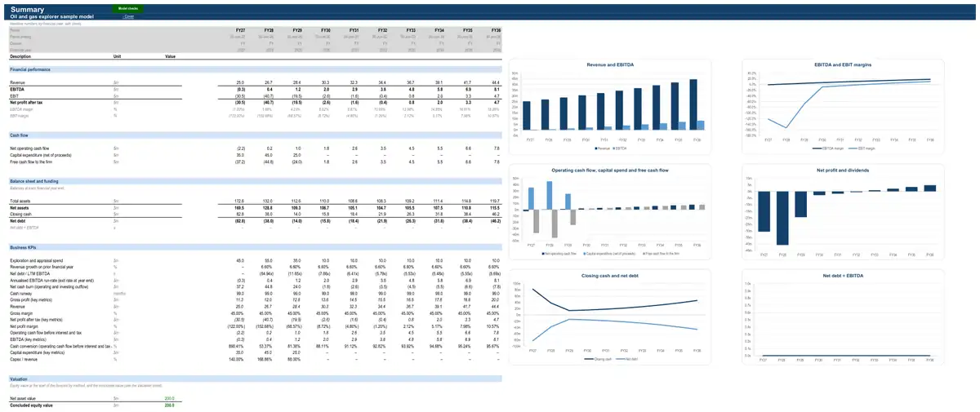The height and width of the screenshot is (412, 980).
Task: Select the FY33 column header
Action: pyautogui.click(x=411, y=29)
